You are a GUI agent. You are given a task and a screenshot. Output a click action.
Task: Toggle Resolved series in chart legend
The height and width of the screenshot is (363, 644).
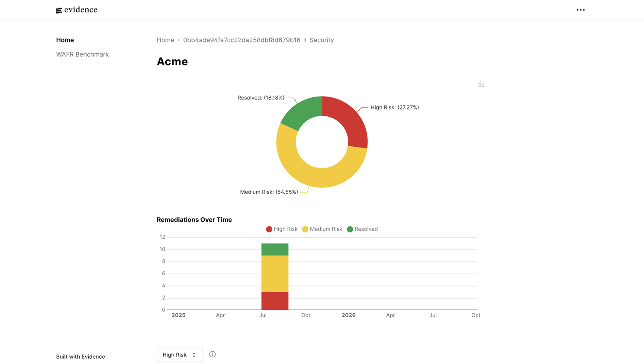pyautogui.click(x=362, y=229)
